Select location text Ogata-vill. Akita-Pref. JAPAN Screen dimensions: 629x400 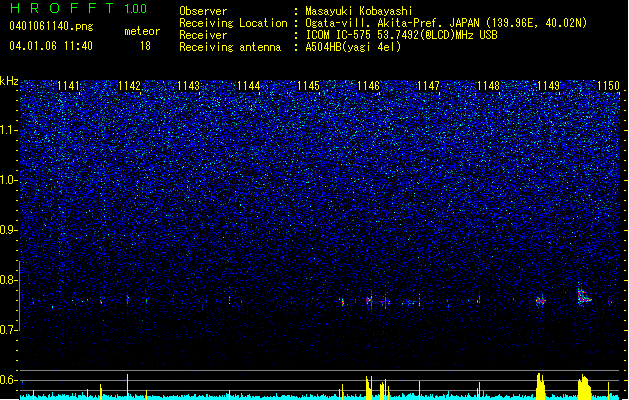pos(392,23)
